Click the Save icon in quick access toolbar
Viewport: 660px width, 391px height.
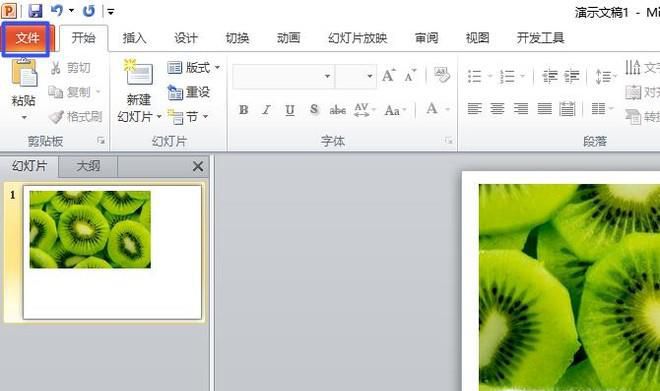pos(35,11)
